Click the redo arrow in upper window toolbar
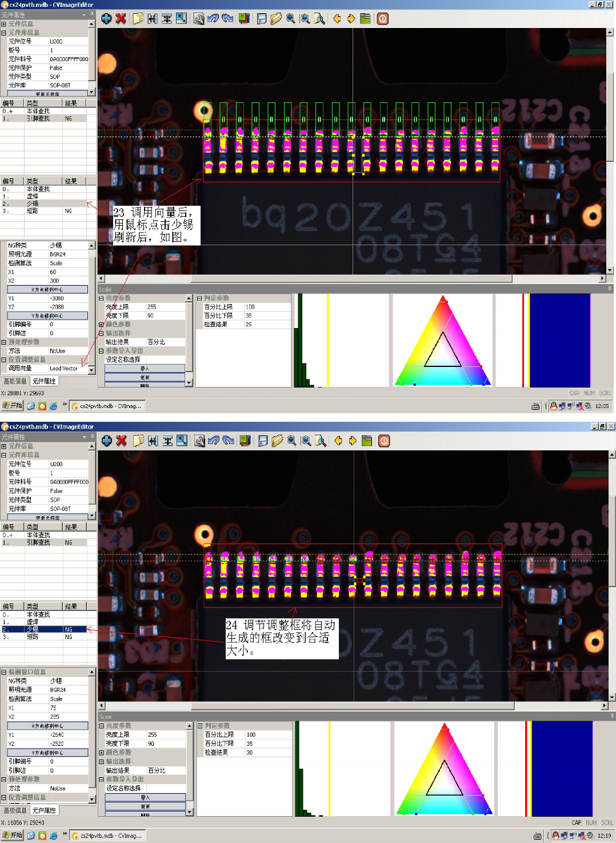 point(227,19)
